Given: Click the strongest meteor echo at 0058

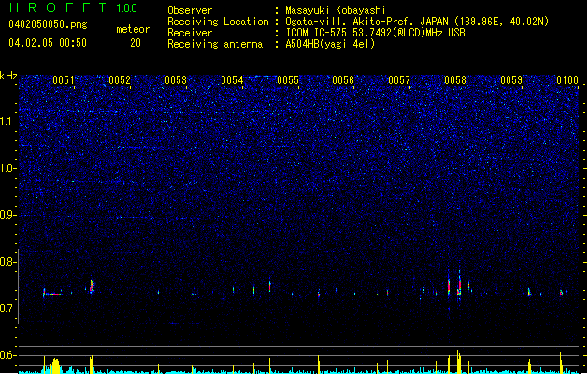Looking at the screenshot, I should pyautogui.click(x=459, y=285).
